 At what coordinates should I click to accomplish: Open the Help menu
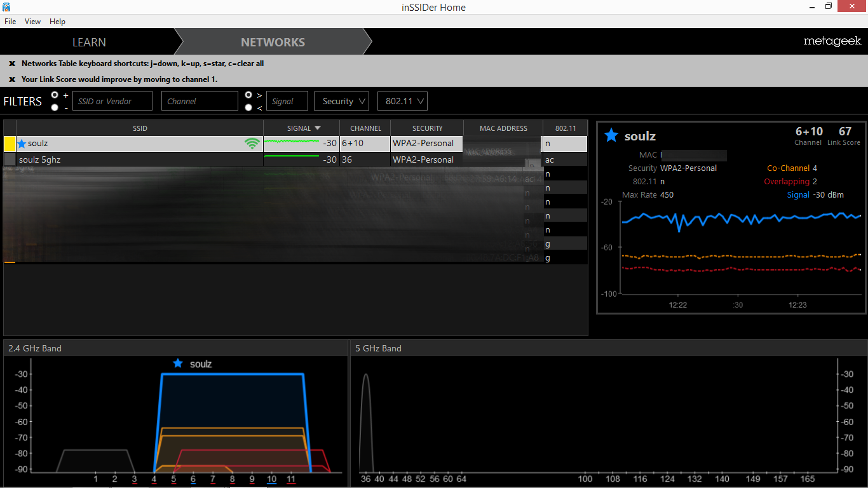click(x=58, y=22)
